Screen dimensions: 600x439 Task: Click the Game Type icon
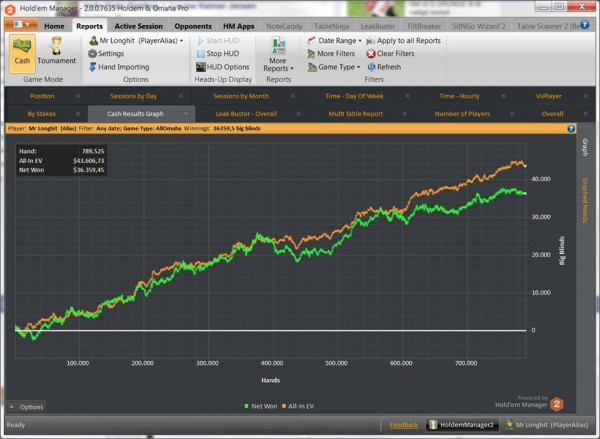tap(312, 67)
